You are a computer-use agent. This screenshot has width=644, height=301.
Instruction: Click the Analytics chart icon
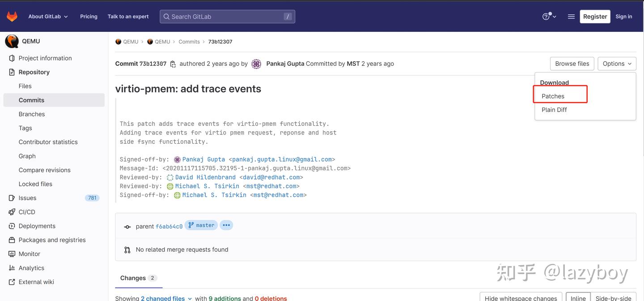coord(12,268)
